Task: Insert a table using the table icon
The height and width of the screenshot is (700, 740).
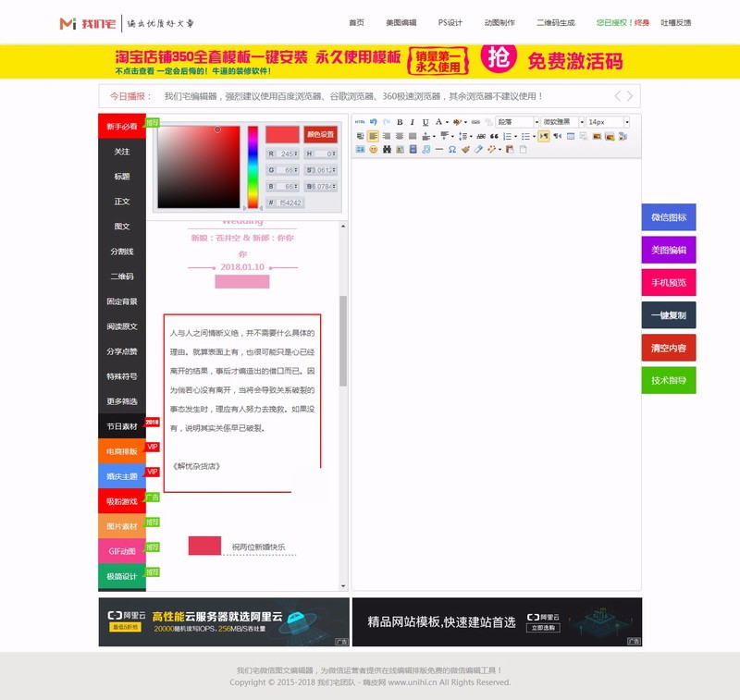Action: click(569, 137)
